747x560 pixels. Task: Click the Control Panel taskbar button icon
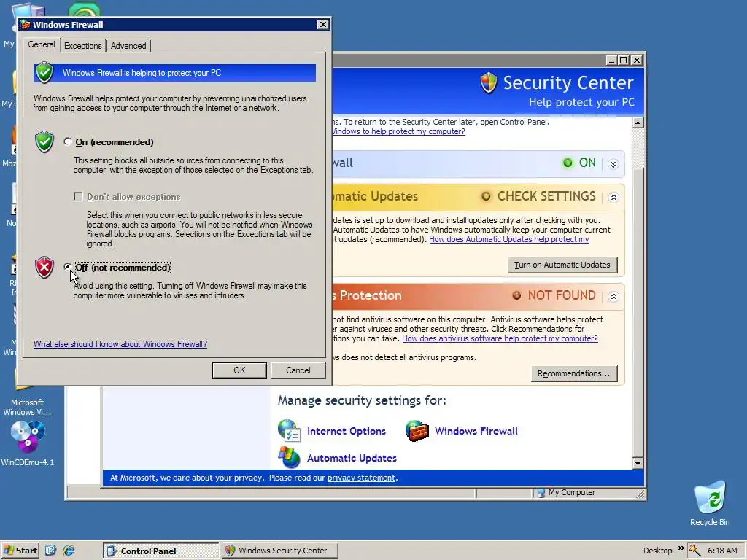(112, 551)
